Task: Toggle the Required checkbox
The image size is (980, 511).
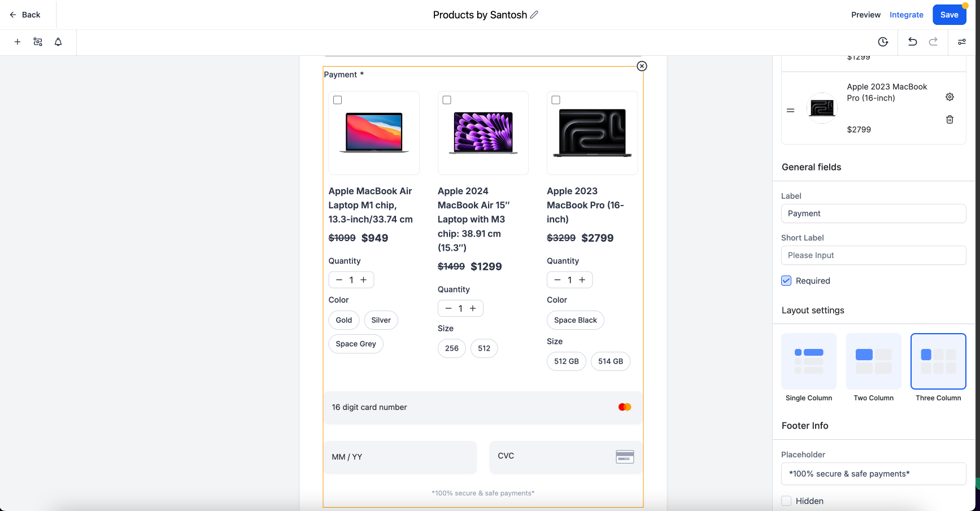Action: point(786,281)
